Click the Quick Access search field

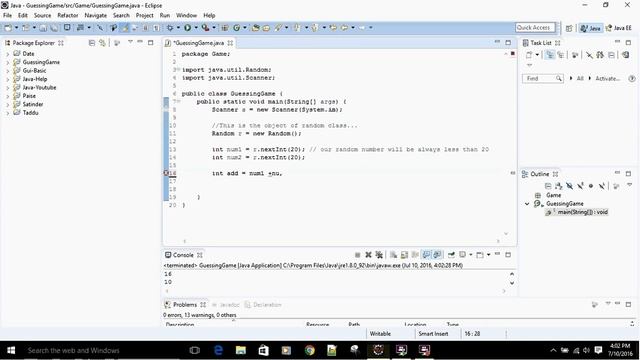click(535, 27)
